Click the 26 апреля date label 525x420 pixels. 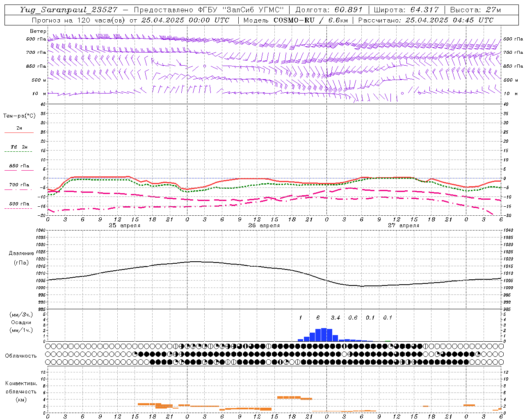(x=264, y=226)
